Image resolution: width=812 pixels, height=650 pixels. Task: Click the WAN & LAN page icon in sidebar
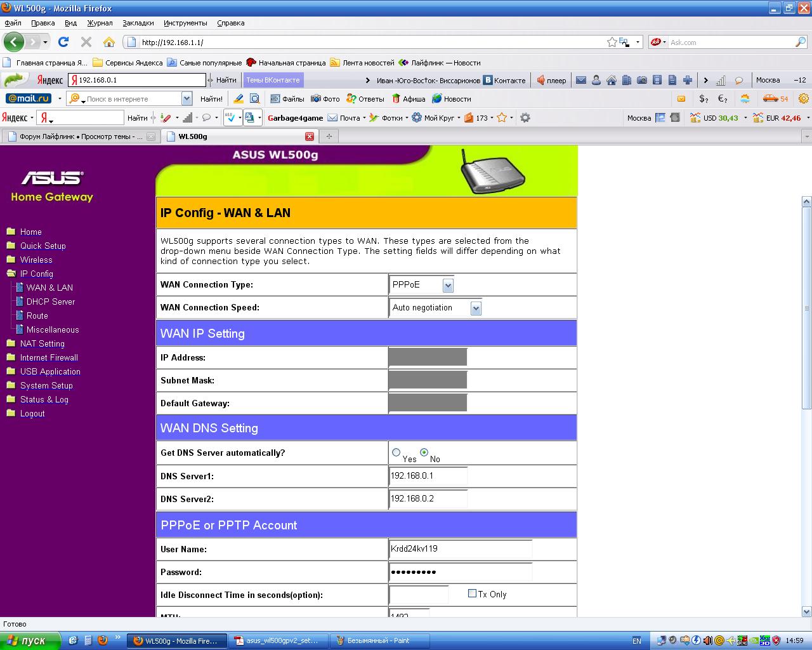point(19,288)
